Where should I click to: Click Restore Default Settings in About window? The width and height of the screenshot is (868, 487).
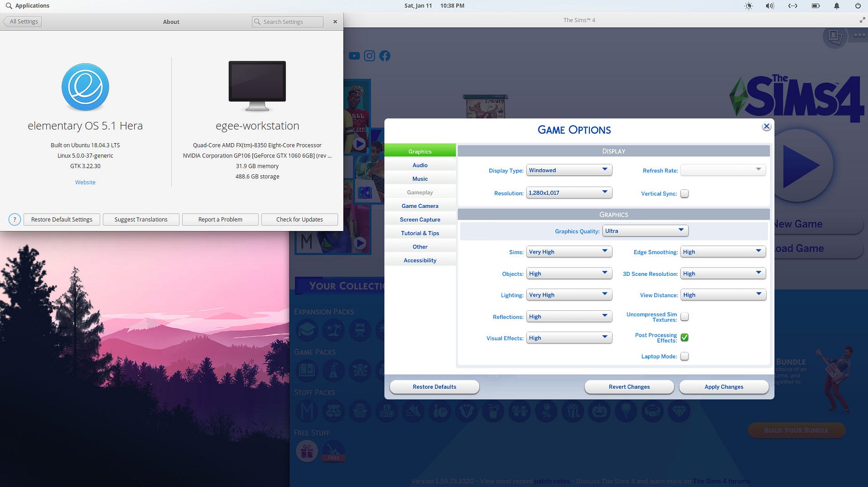(62, 220)
